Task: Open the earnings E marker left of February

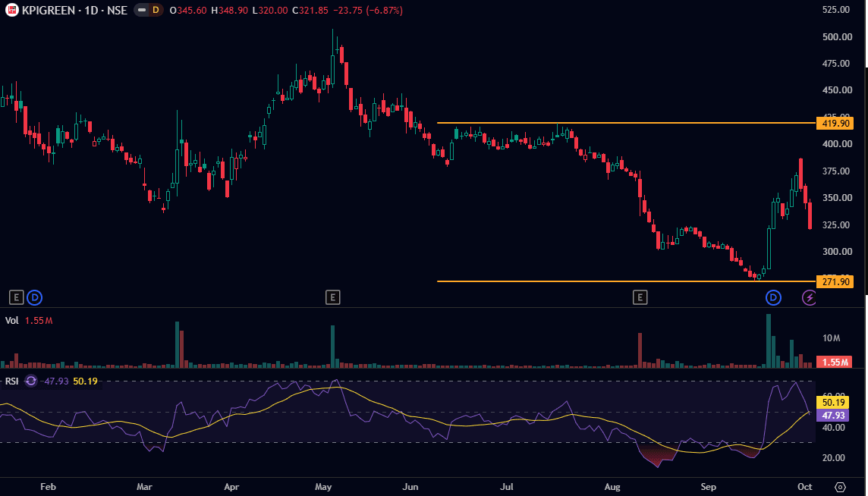Action: [x=16, y=298]
